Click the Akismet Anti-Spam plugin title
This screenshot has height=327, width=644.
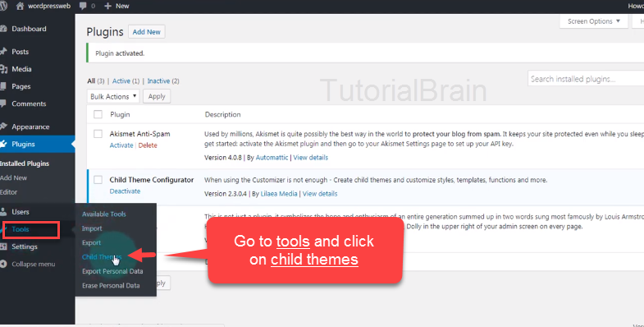[x=139, y=134]
